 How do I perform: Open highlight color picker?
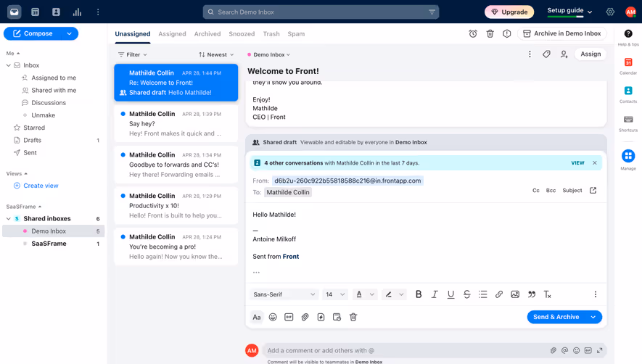[394, 294]
